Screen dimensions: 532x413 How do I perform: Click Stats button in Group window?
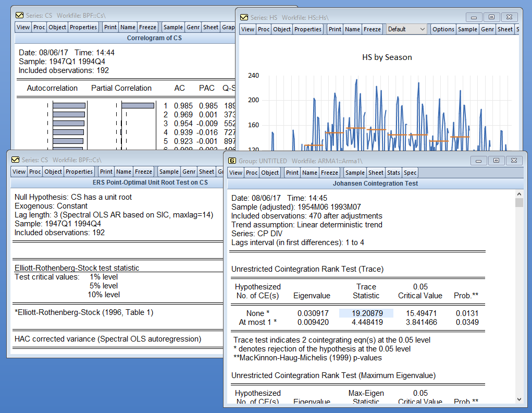(393, 173)
